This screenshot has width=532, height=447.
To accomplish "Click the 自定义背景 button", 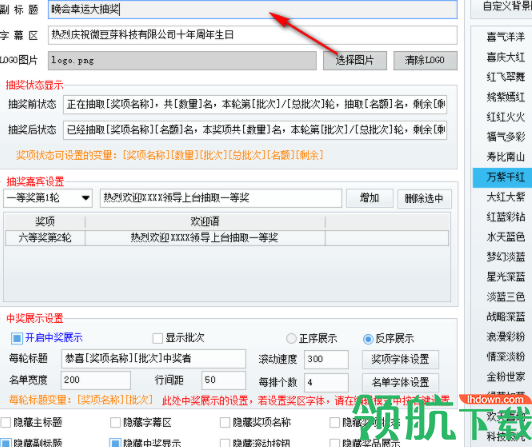I will click(501, 8).
